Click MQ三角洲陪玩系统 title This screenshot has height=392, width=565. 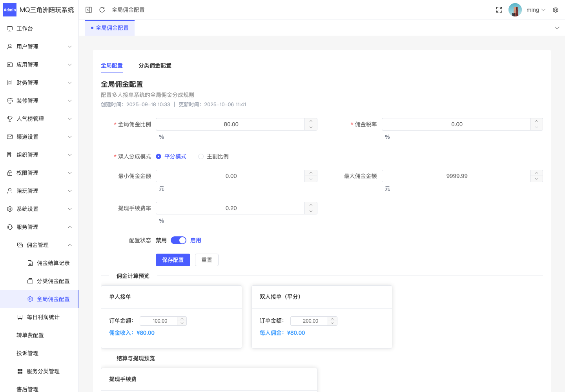(x=47, y=10)
